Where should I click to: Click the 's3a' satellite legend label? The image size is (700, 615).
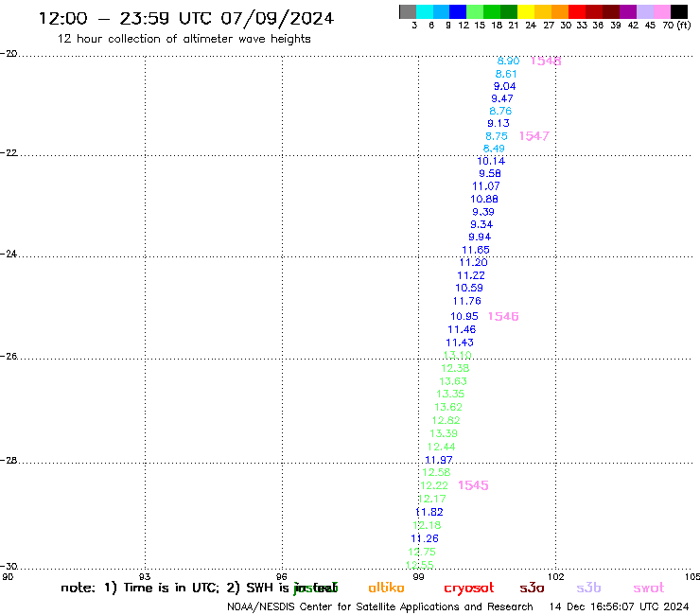click(x=532, y=588)
